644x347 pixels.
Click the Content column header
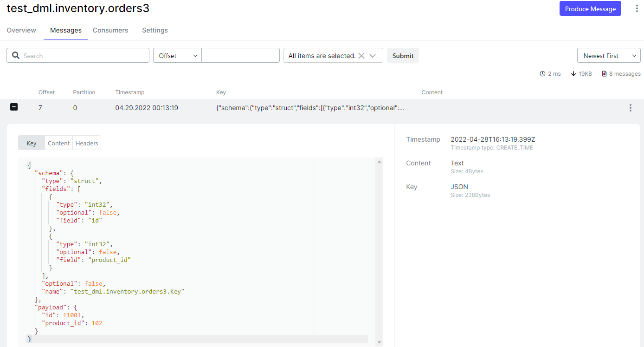point(432,92)
